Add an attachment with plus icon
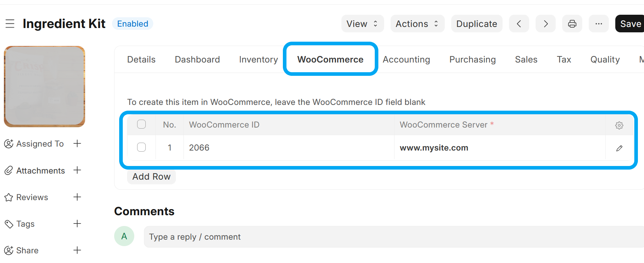Image resolution: width=644 pixels, height=263 pixels. 77,170
